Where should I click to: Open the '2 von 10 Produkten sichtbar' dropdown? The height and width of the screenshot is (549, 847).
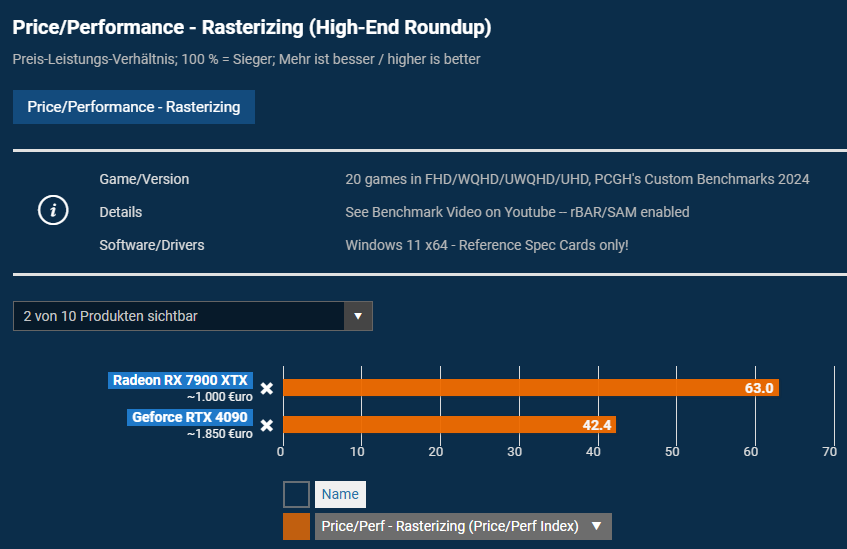click(193, 316)
